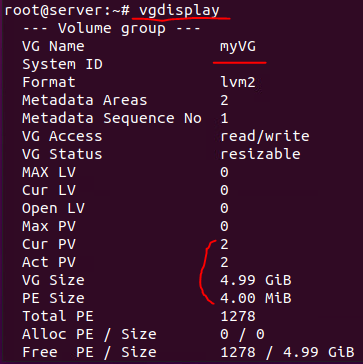Click the 'VG Name' label

tap(53, 46)
